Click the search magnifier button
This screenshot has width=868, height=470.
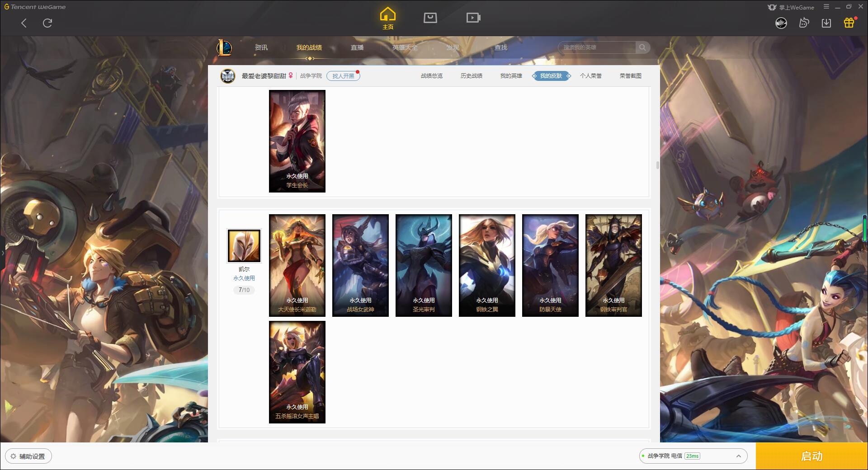click(642, 47)
